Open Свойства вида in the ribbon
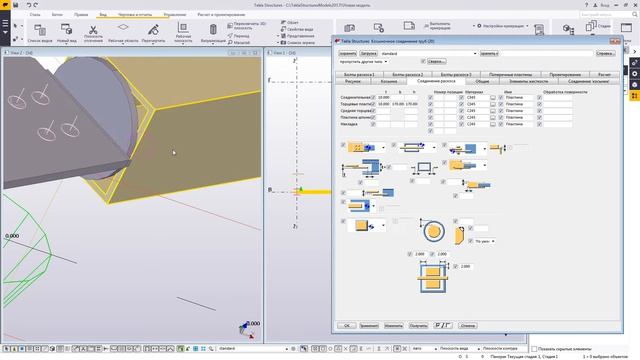 [297, 29]
